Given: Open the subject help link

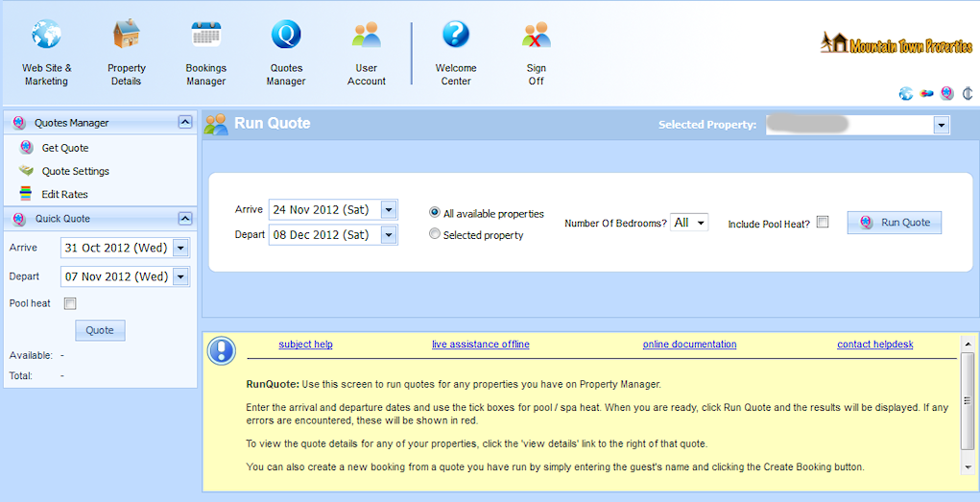Looking at the screenshot, I should click(305, 345).
